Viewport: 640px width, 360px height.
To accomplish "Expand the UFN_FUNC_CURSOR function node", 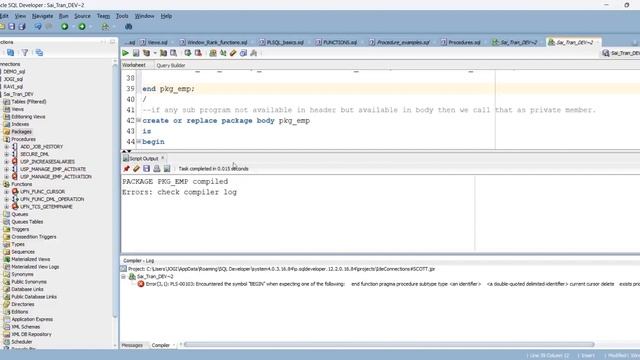I will [6, 192].
